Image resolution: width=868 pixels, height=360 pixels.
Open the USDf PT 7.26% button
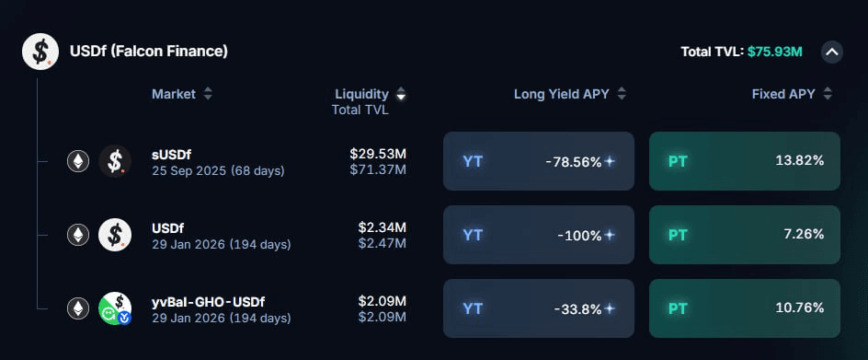pyautogui.click(x=745, y=235)
